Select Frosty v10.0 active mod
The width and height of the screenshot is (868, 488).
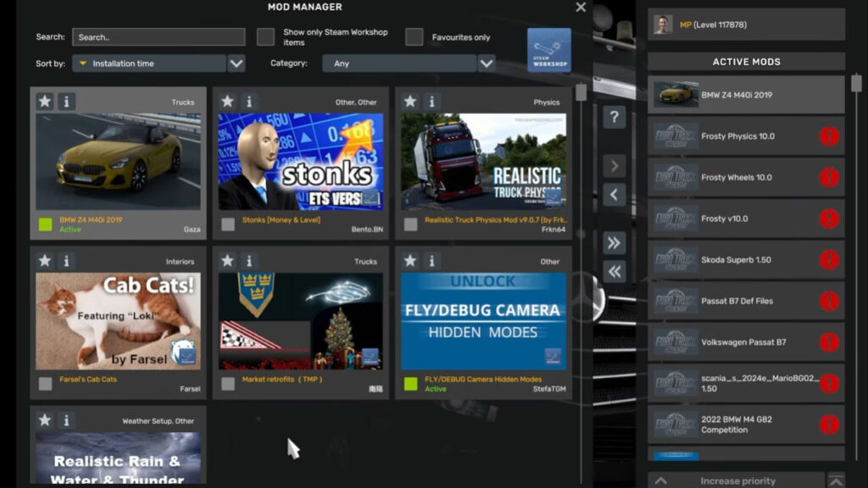coord(746,219)
